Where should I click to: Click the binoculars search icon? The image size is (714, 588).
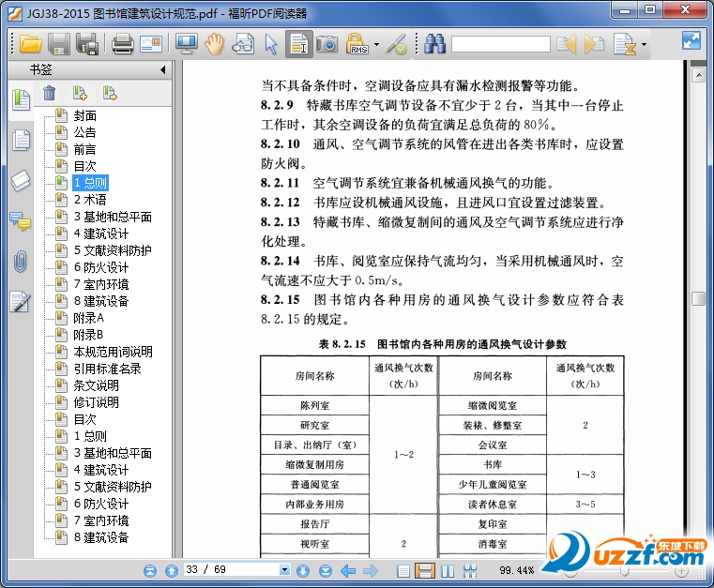pyautogui.click(x=434, y=43)
